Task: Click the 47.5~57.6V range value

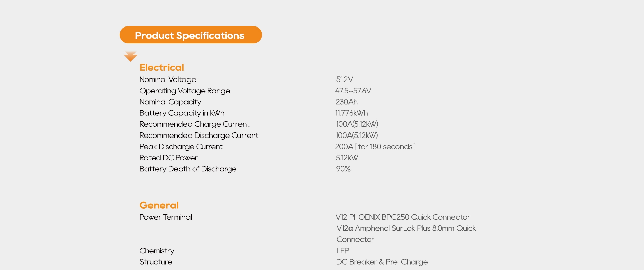Action: point(353,91)
